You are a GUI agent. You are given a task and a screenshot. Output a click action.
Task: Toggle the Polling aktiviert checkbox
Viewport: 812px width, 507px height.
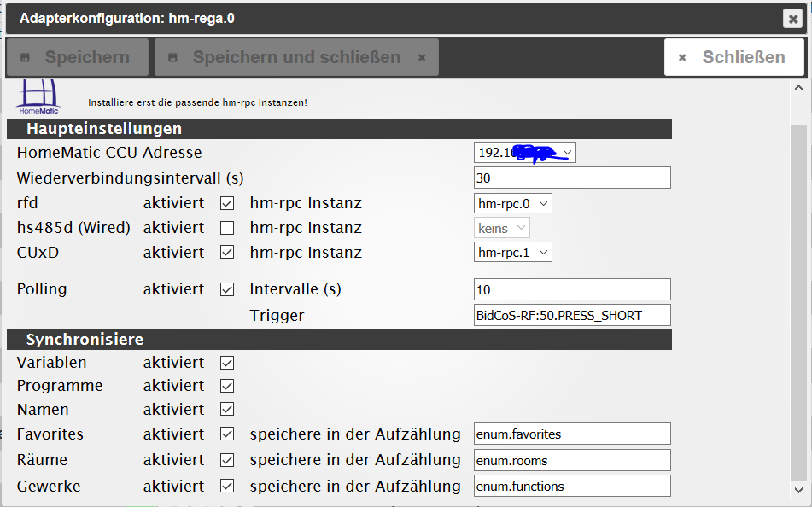[227, 289]
